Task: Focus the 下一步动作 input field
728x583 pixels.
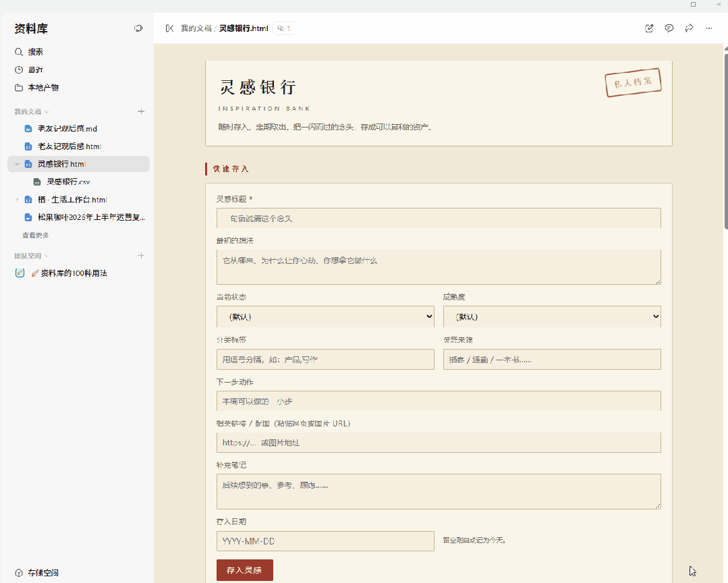Action: (x=439, y=401)
